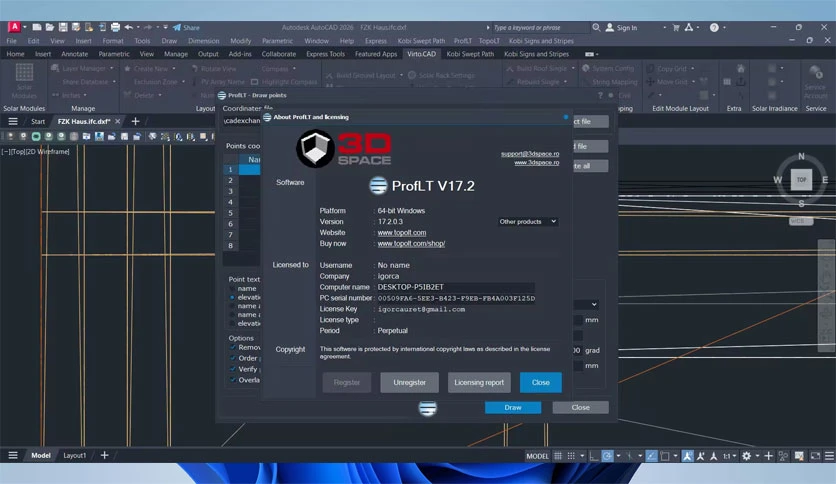Image resolution: width=836 pixels, height=484 pixels.
Task: Click the New drawing icon in quick access toolbar
Action: (x=37, y=27)
